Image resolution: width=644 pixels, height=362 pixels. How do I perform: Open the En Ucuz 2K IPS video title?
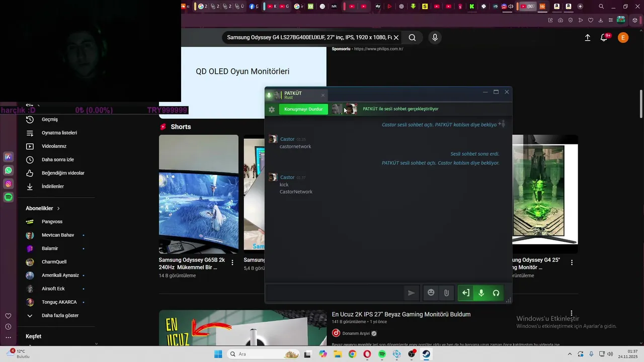401,314
